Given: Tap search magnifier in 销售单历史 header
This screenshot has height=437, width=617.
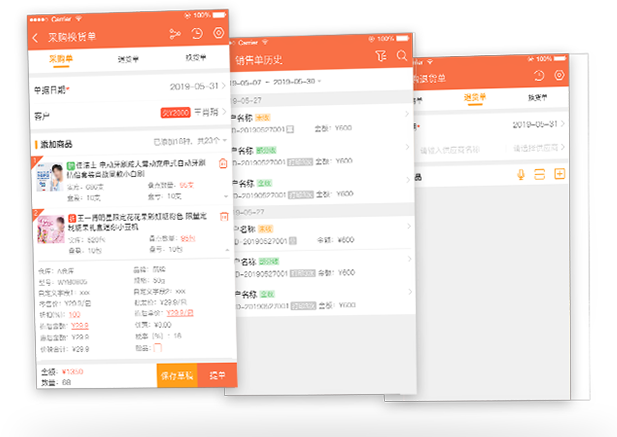Looking at the screenshot, I should (x=401, y=56).
